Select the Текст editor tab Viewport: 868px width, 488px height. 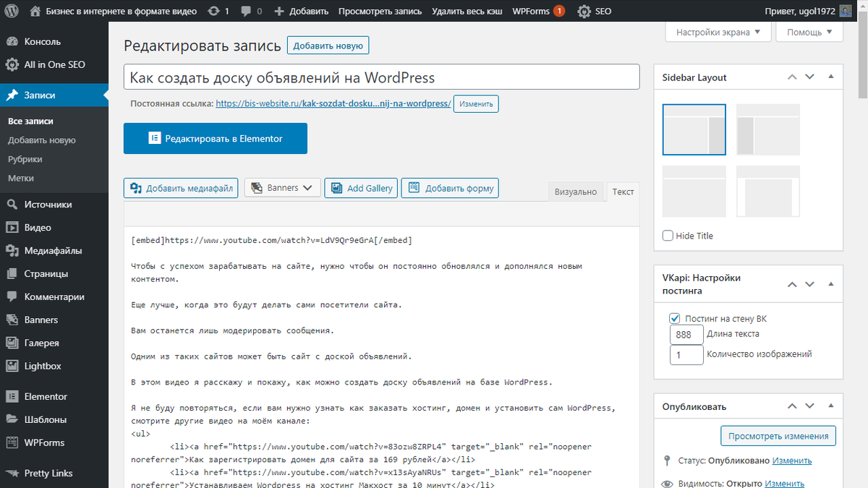[x=622, y=191]
